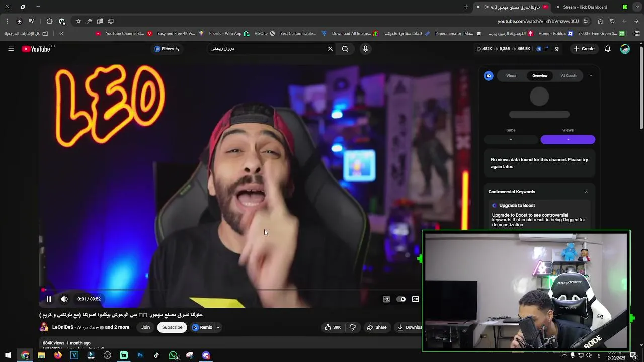Click Upgrade to Boost heading
Screen dimensions: 644x362
pyautogui.click(x=517, y=205)
